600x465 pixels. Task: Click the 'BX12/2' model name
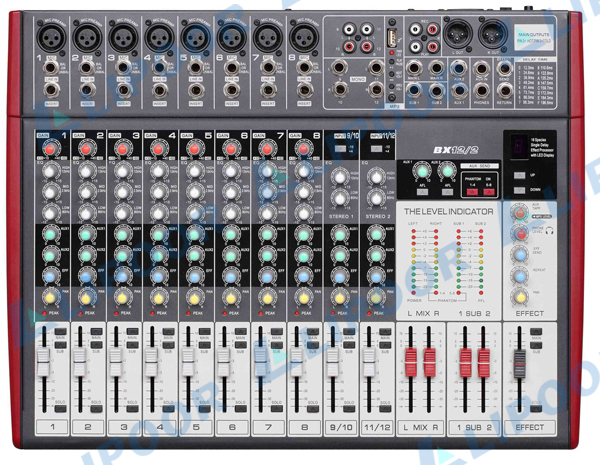click(x=455, y=150)
